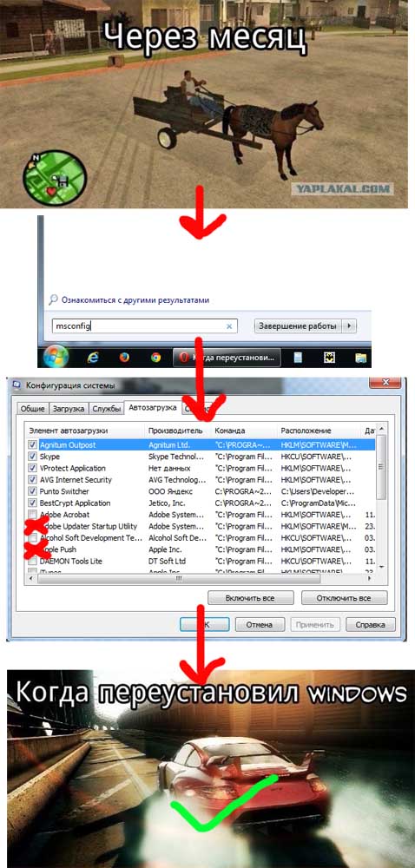Clear the msconfig search with the x icon

[x=229, y=326]
